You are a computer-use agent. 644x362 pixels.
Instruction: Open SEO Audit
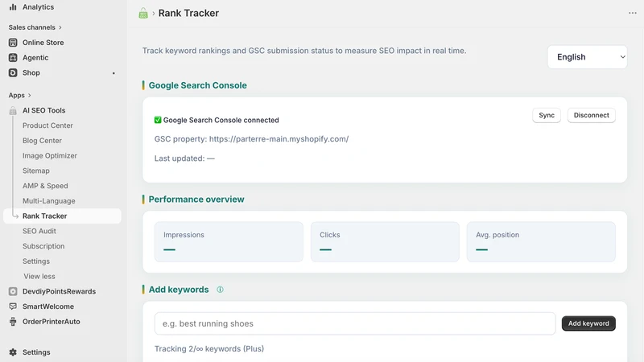point(39,231)
